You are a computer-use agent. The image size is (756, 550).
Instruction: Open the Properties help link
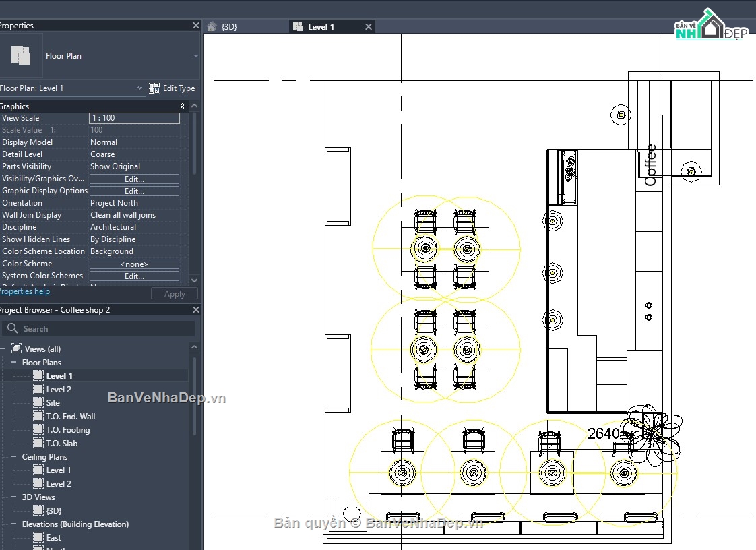pos(24,291)
